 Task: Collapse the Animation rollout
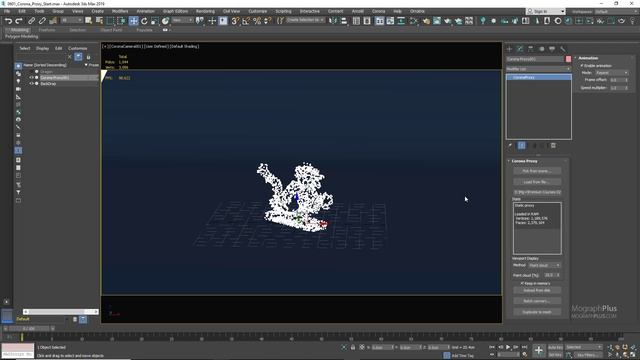tap(587, 58)
